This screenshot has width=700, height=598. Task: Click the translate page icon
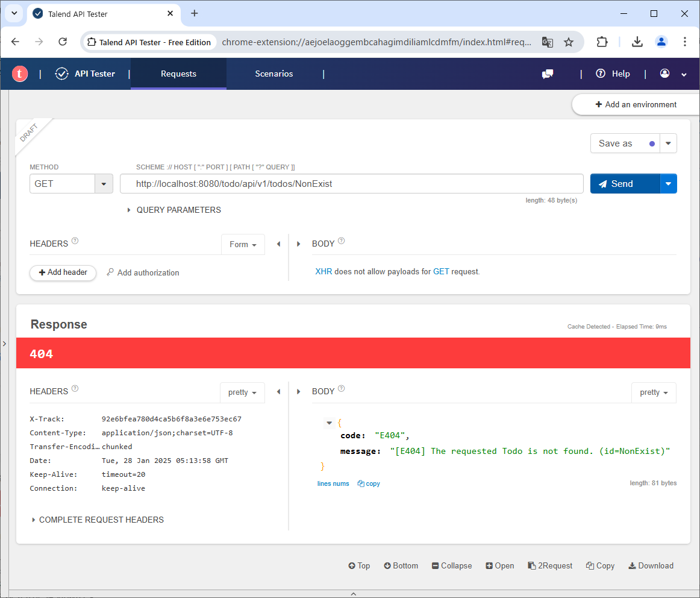[547, 42]
